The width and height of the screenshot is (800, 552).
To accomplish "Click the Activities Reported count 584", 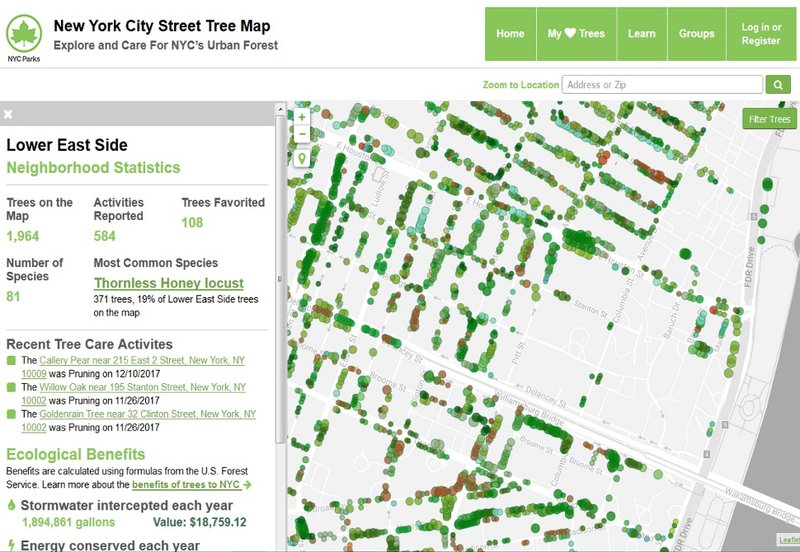I will [x=105, y=236].
